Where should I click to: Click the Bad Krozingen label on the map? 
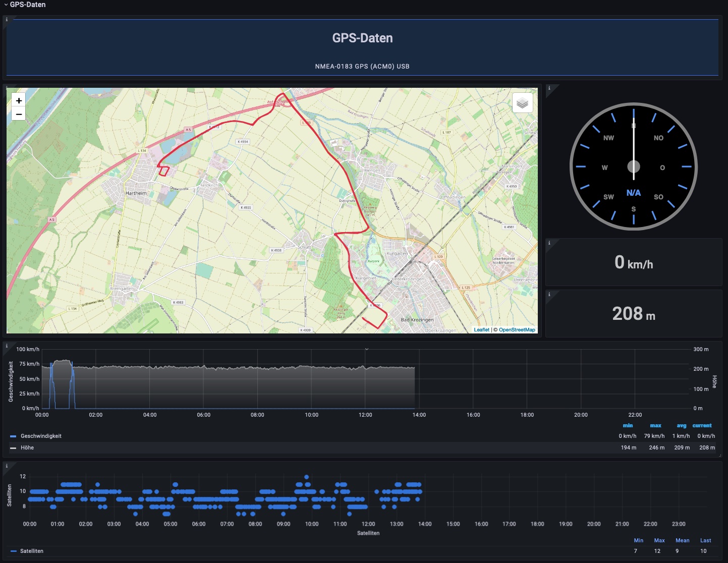tap(417, 320)
